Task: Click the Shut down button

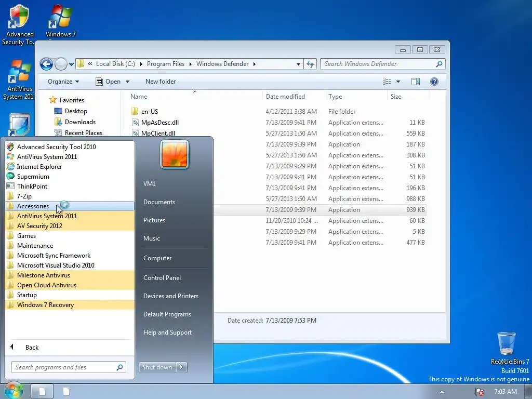Action: [157, 367]
